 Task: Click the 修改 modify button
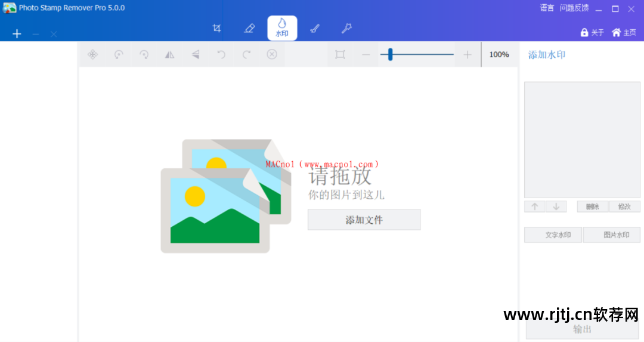tap(624, 207)
